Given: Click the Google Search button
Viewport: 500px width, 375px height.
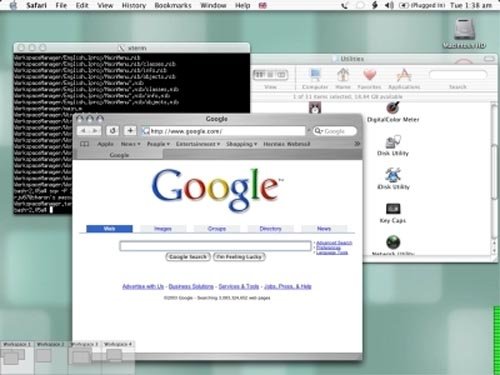Looking at the screenshot, I should (188, 257).
